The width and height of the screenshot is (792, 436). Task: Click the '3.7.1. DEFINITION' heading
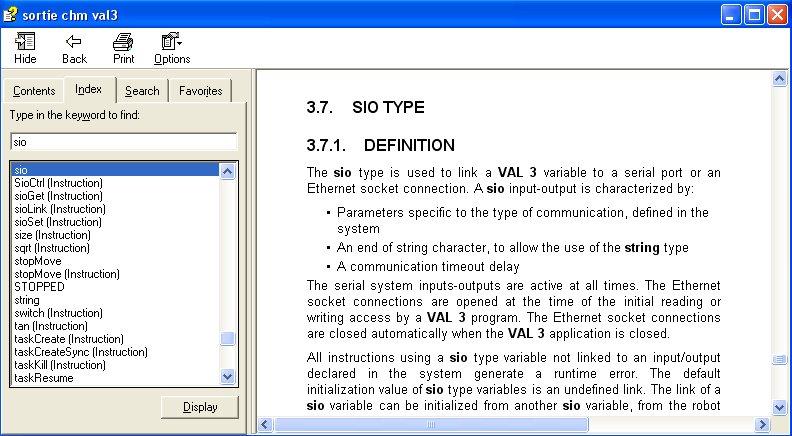pyautogui.click(x=380, y=146)
